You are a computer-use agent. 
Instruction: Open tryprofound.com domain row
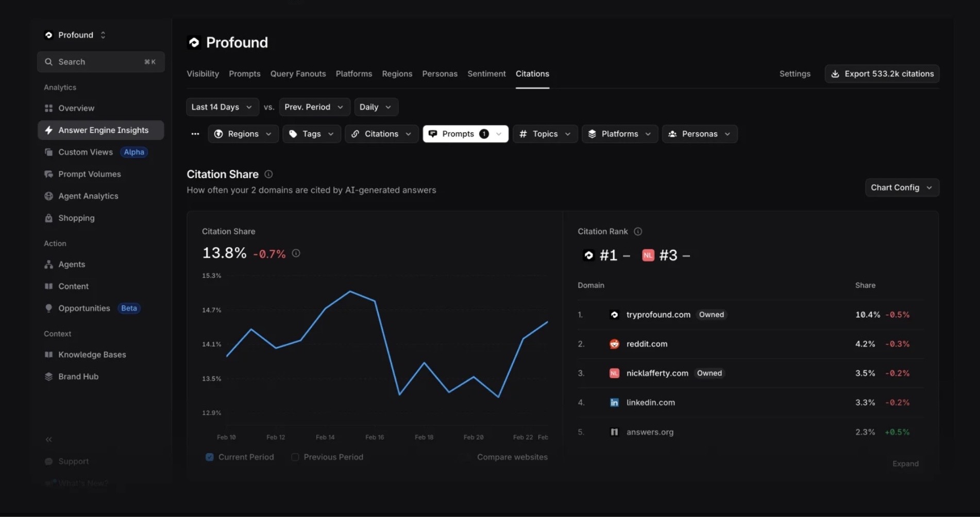tap(750, 315)
